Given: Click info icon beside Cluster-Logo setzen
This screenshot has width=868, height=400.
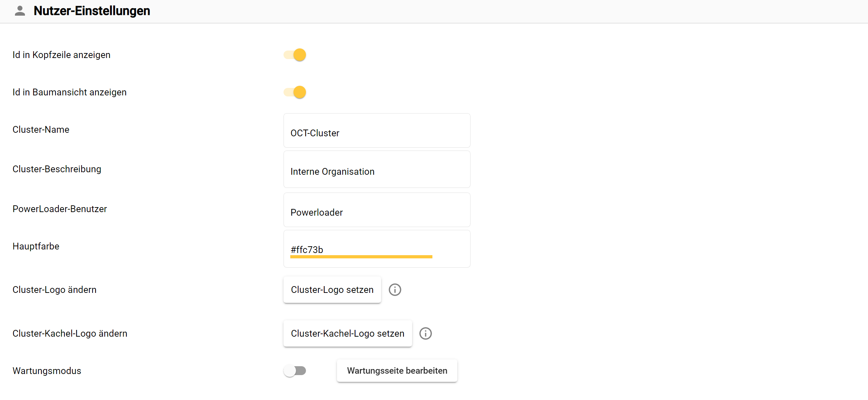Looking at the screenshot, I should click(x=395, y=290).
